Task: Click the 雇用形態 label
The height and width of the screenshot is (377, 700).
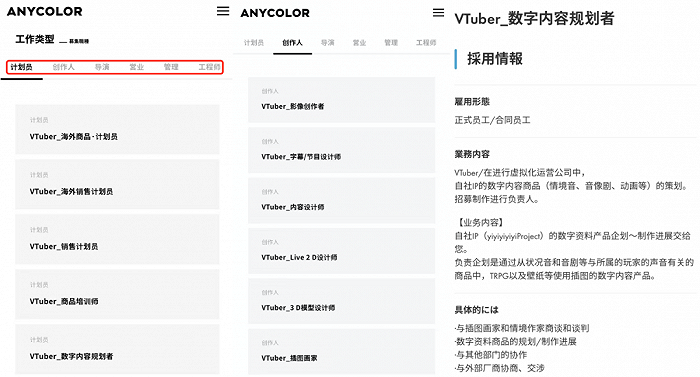Action: 472,101
